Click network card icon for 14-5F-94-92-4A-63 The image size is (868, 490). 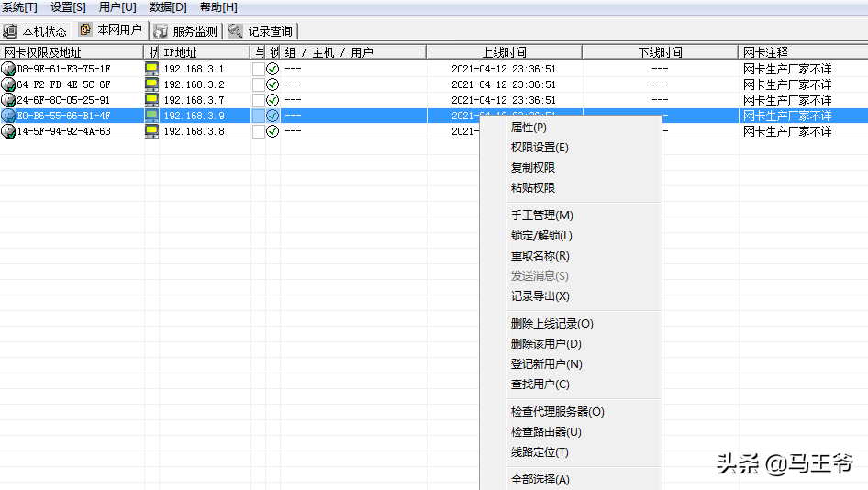[x=8, y=131]
